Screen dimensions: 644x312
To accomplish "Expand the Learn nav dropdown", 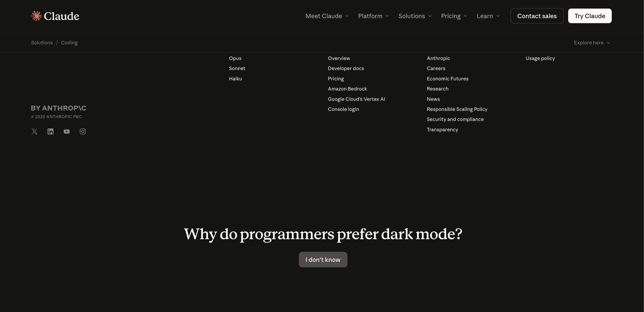I will click(x=488, y=16).
